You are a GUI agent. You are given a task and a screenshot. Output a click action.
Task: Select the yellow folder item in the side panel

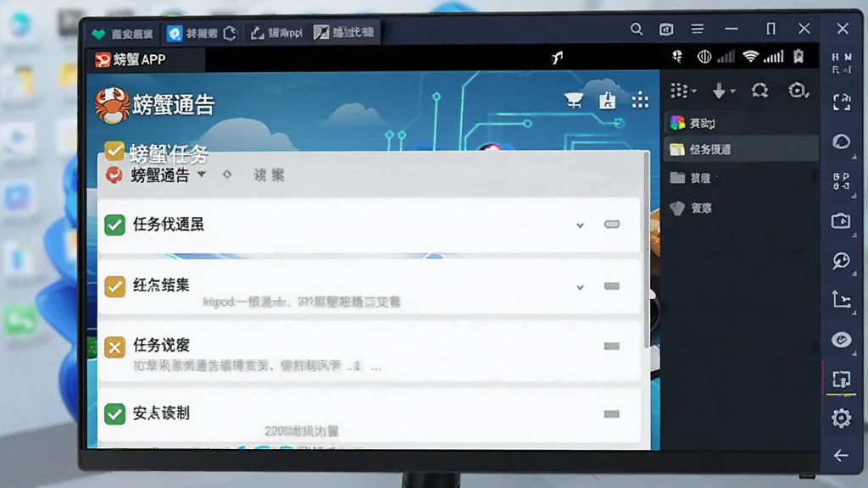coord(741,149)
